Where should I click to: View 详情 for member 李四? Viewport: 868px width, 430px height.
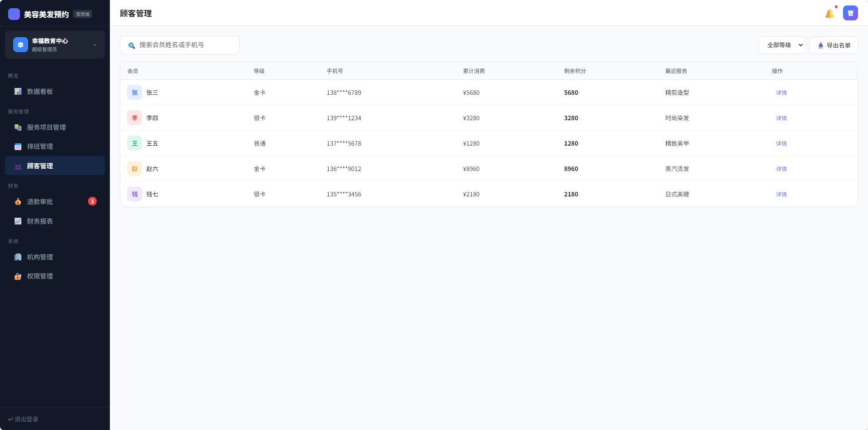tap(781, 118)
